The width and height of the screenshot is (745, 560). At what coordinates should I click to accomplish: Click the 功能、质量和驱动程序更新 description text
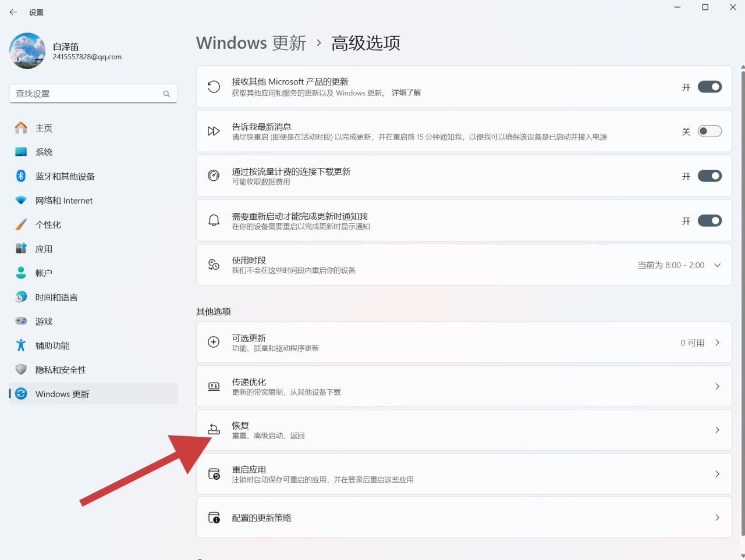click(275, 348)
